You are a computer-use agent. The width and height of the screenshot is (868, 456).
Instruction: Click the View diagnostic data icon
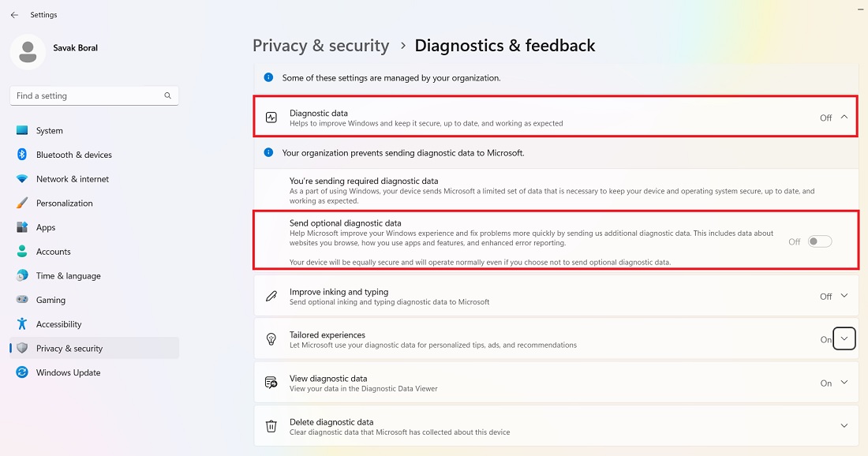point(271,383)
